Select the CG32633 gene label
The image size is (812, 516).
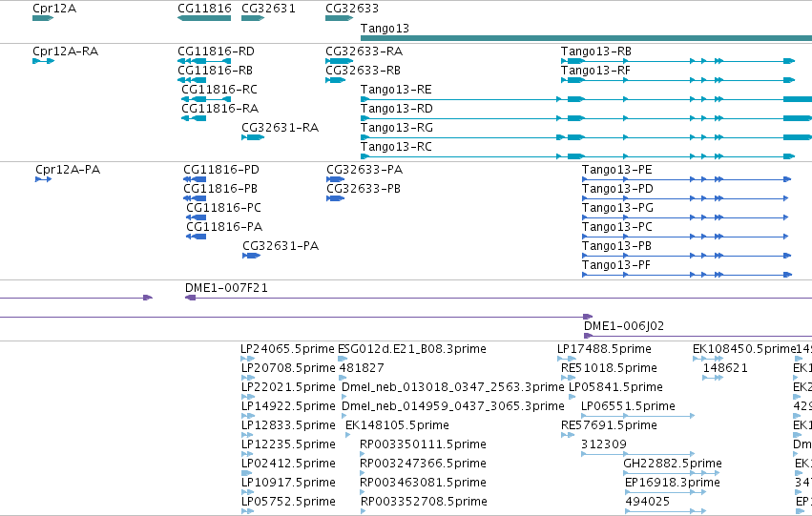(x=352, y=9)
